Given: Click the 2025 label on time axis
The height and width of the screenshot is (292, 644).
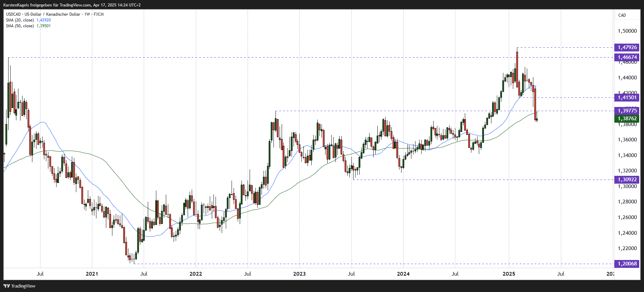Looking at the screenshot, I should click(509, 274).
